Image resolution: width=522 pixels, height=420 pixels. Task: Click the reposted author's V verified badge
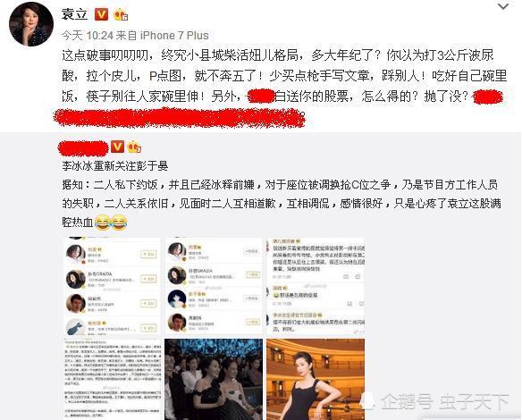pos(117,147)
